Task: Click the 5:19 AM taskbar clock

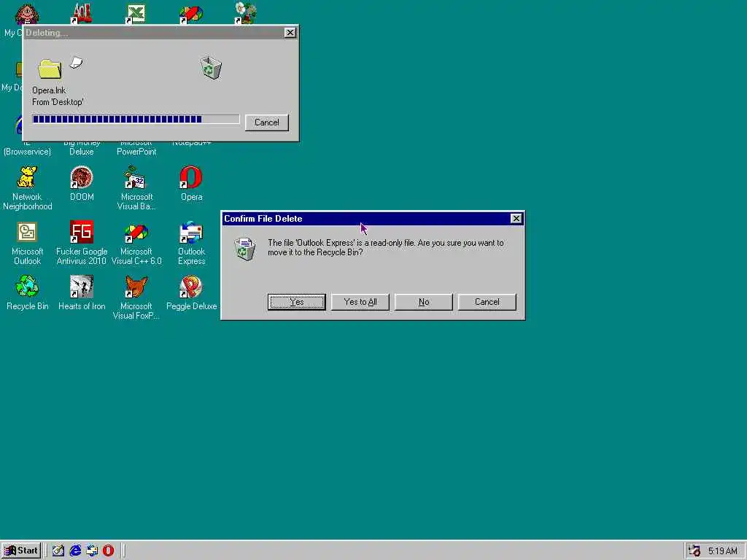Action: coord(722,551)
